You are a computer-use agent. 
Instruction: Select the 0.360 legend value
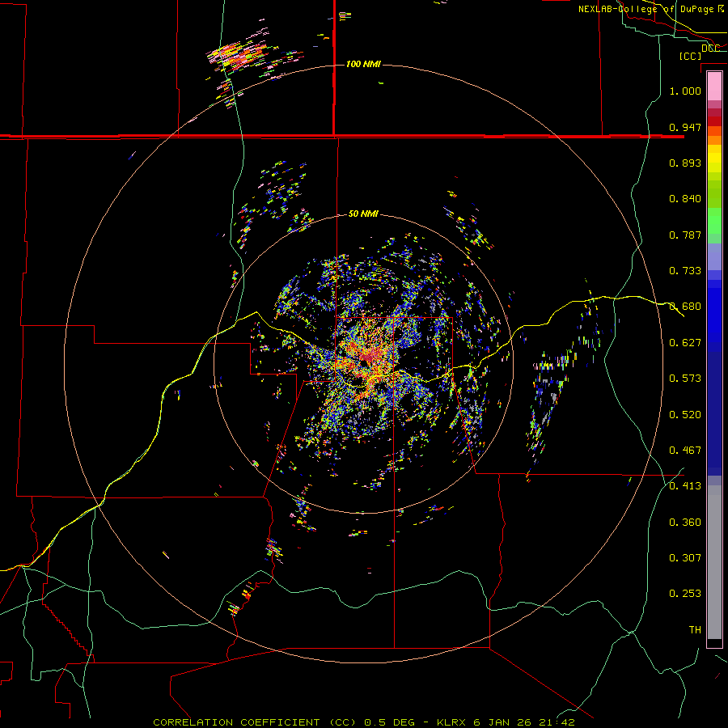(685, 523)
